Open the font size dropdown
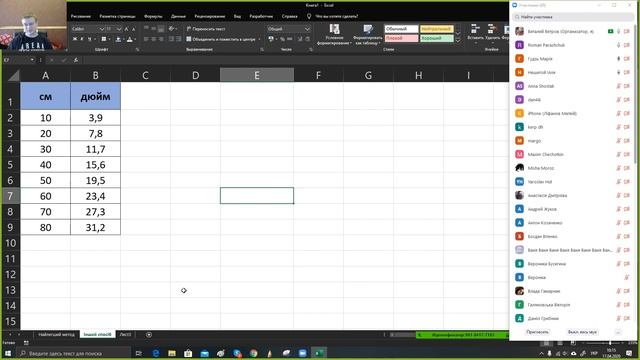640x360 pixels. point(119,29)
